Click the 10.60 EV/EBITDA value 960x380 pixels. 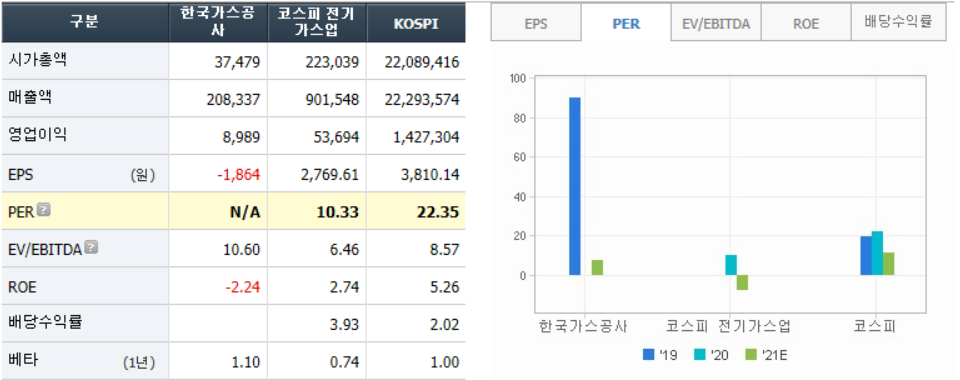click(x=243, y=250)
